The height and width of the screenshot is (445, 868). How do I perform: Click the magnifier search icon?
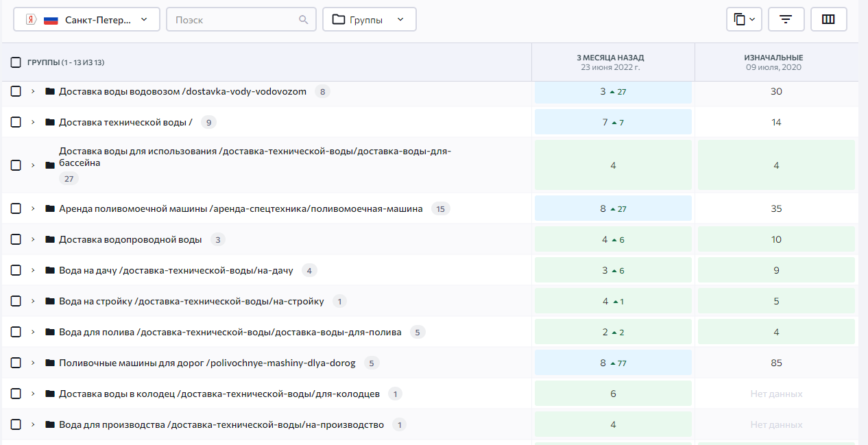pos(304,20)
